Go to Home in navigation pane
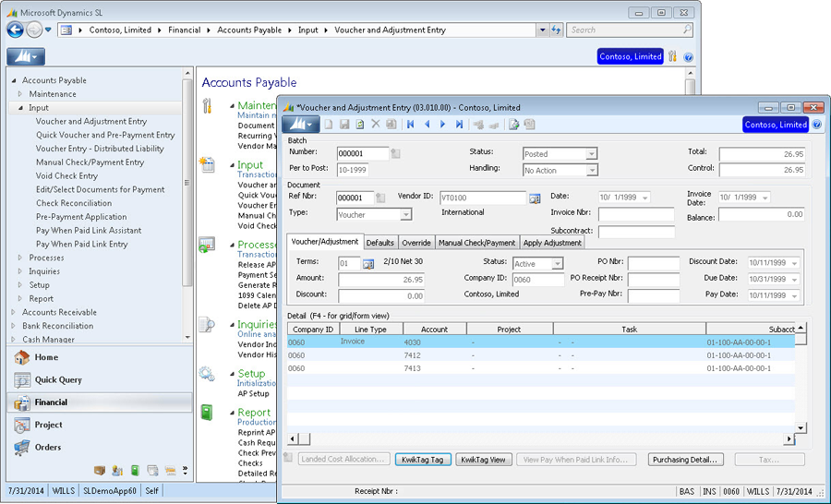The width and height of the screenshot is (831, 504). 100,357
